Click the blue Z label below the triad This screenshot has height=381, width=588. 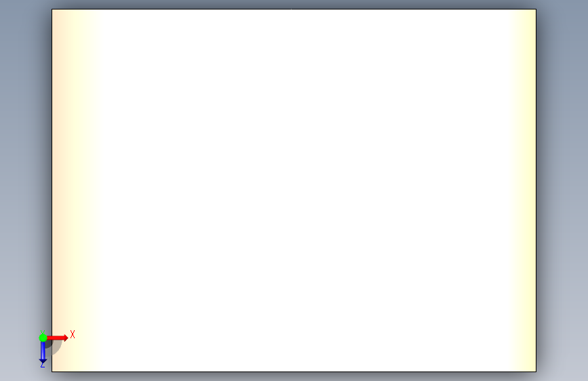43,365
